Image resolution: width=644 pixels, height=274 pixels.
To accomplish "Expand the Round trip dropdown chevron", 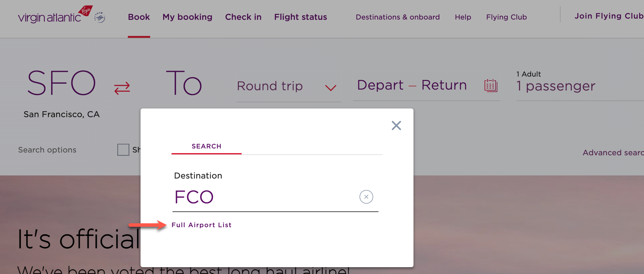I will (330, 87).
